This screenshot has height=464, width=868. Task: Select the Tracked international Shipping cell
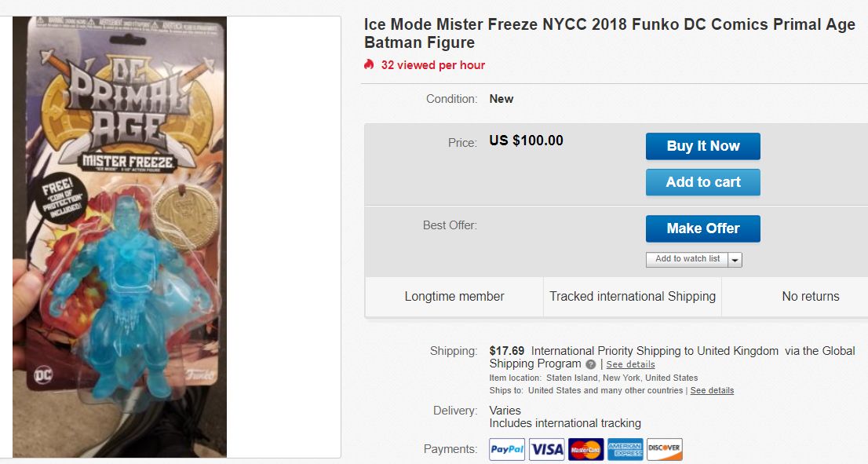633,297
